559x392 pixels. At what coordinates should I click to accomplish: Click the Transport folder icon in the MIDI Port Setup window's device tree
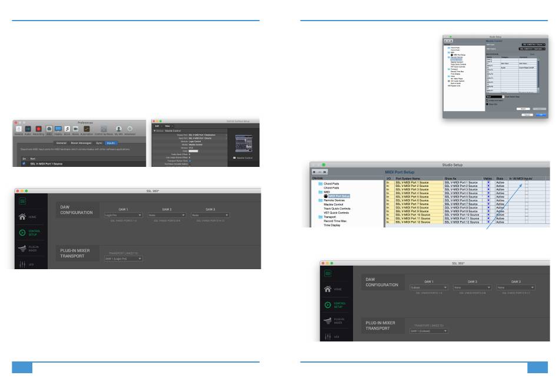[x=321, y=217]
